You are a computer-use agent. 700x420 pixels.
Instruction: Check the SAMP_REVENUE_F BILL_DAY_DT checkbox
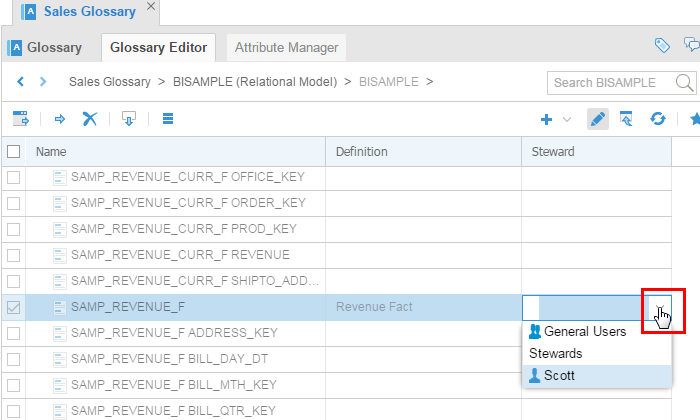(x=13, y=359)
